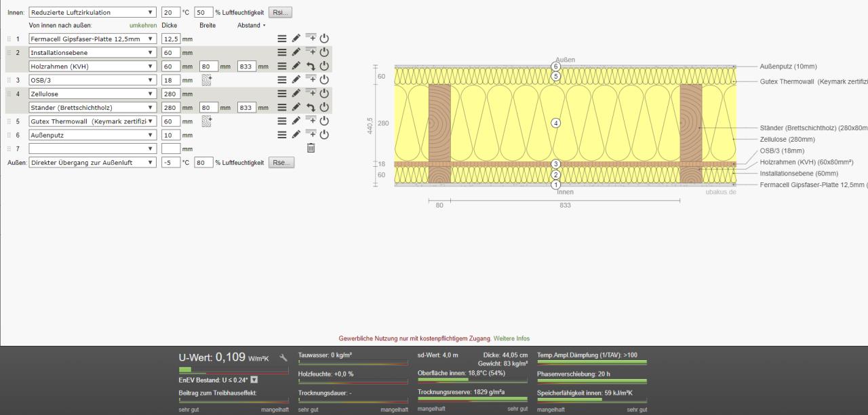Screen dimensions: 868x415
Task: Click the Zellulose thickness field showing 280
Action: tap(171, 94)
